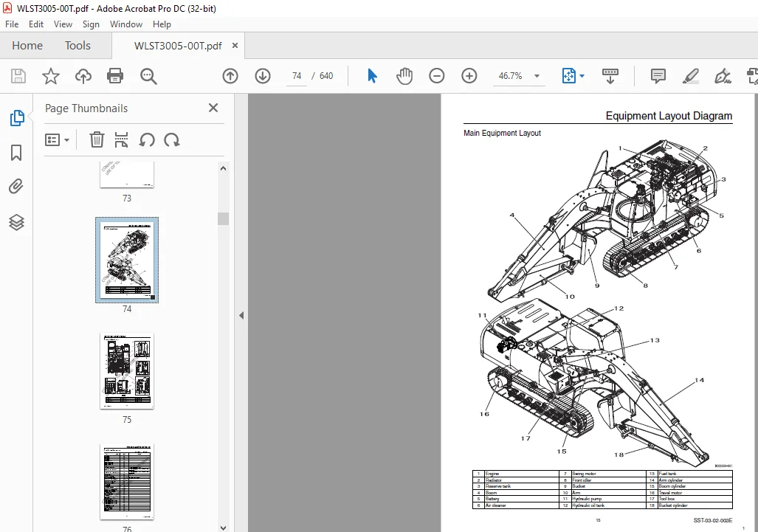This screenshot has height=532, width=758.
Task: Open Fill and Sign tool
Action: (x=723, y=76)
